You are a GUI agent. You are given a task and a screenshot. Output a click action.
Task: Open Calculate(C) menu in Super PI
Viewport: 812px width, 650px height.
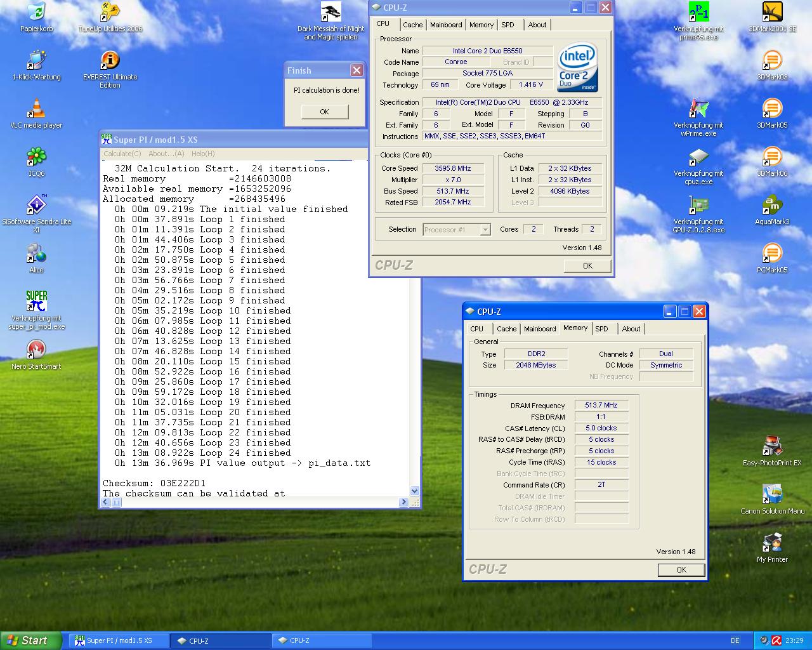[x=122, y=154]
